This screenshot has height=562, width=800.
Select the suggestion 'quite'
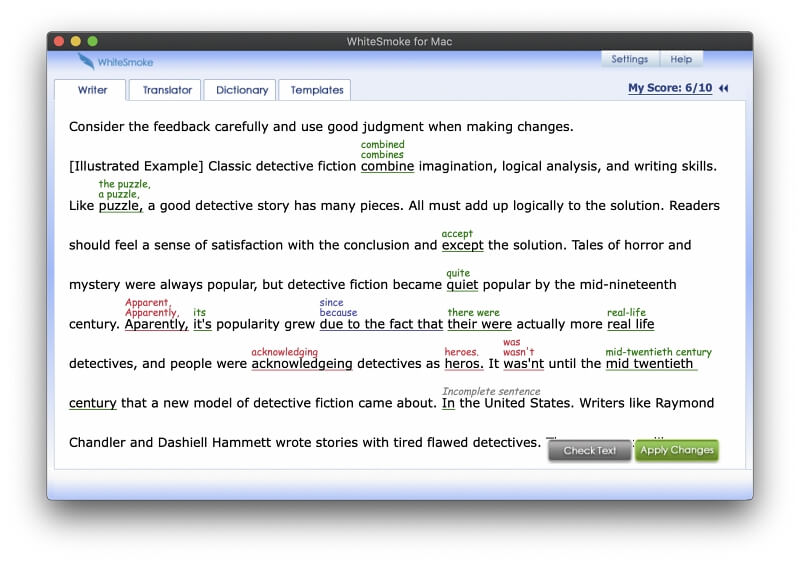pos(458,273)
